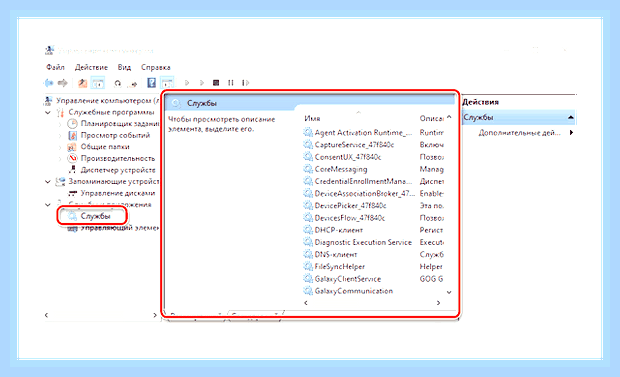Click the services list scroll left arrow
The width and height of the screenshot is (620, 377).
306,303
